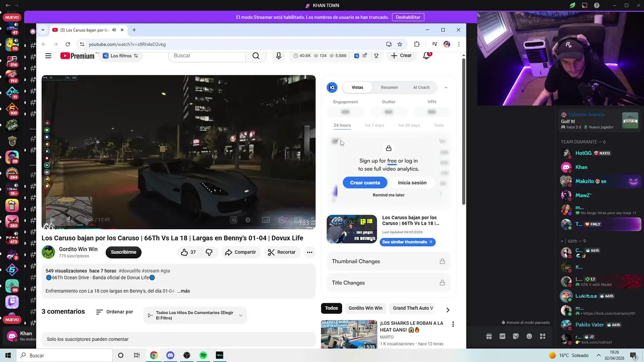The width and height of the screenshot is (644, 362).
Task: Open Los filtros vidIQ dropdown
Action: [x=120, y=56]
